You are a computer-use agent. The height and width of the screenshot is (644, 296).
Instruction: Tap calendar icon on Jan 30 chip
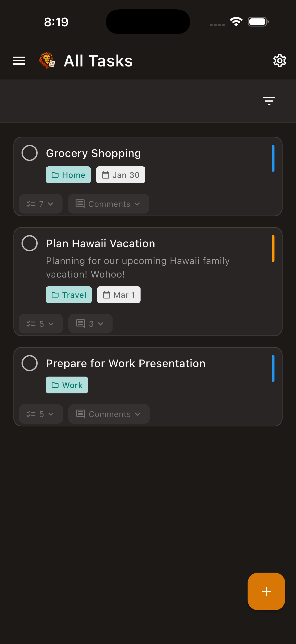pyautogui.click(x=106, y=175)
